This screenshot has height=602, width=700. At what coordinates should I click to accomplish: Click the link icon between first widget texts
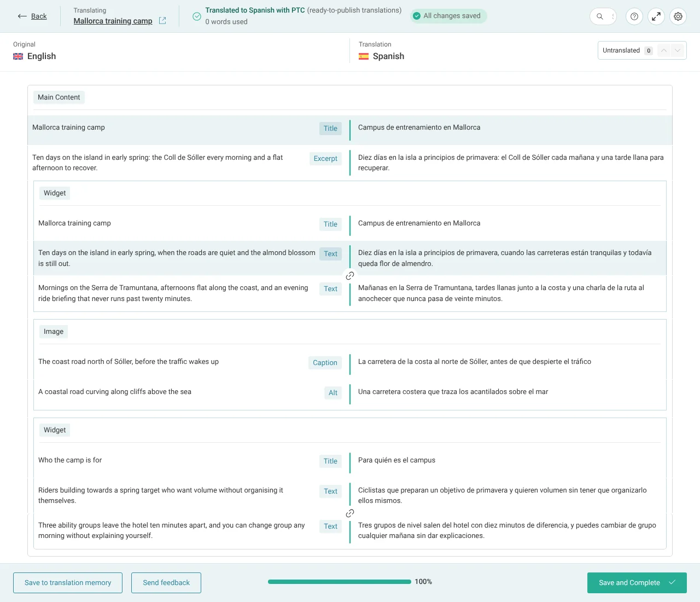(x=350, y=276)
